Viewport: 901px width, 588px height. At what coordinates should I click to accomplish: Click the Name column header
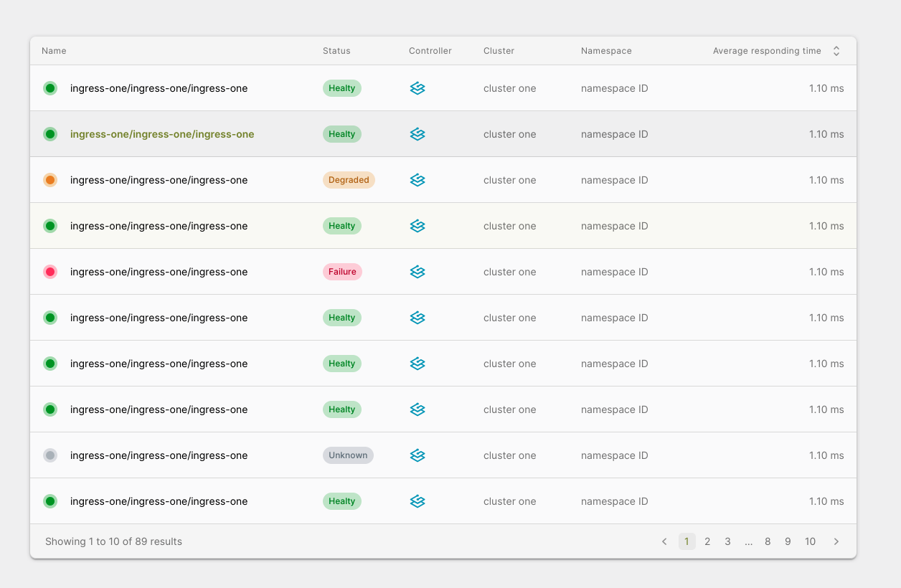[x=54, y=51]
